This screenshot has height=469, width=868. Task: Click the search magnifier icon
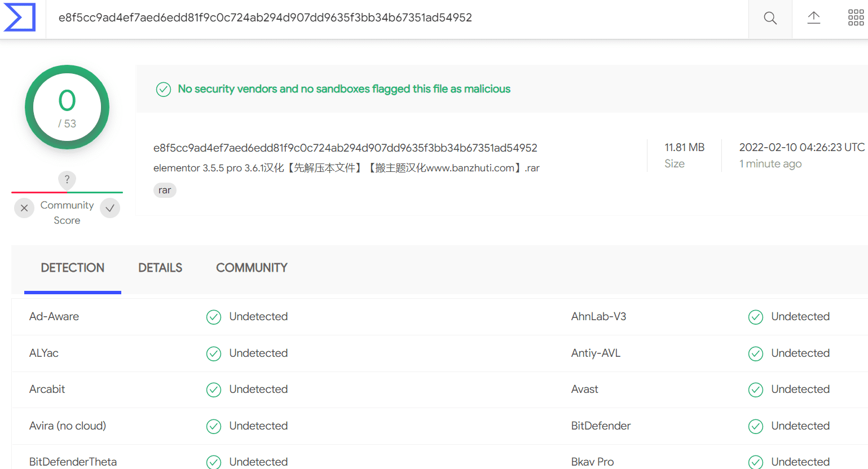pos(770,18)
